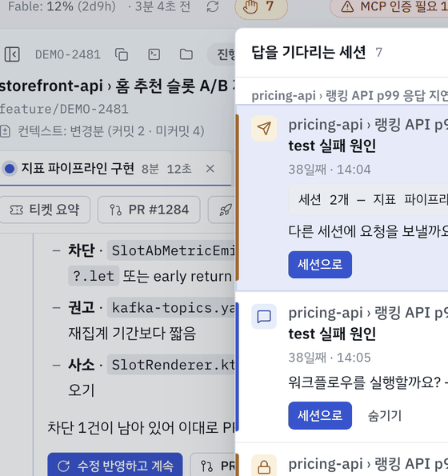Viewport: 448px width, 476px height.
Task: Click the 재집계 기간보다 짧음 text
Action: tap(132, 334)
